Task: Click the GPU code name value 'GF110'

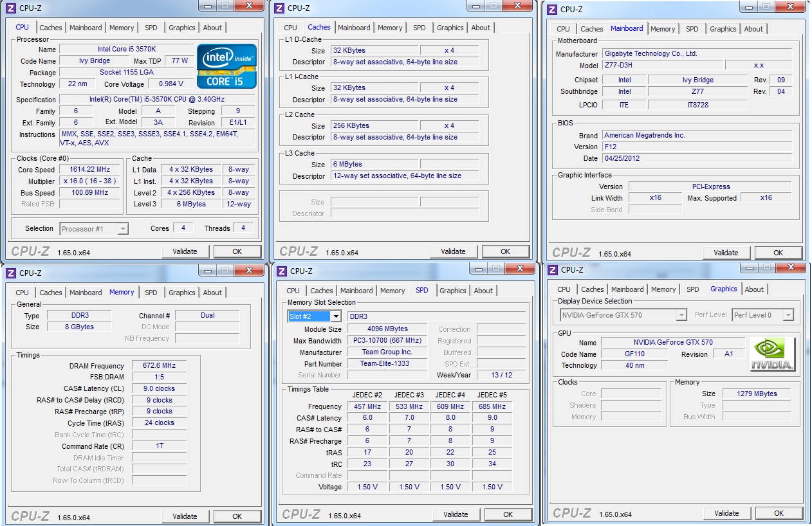Action: point(633,354)
